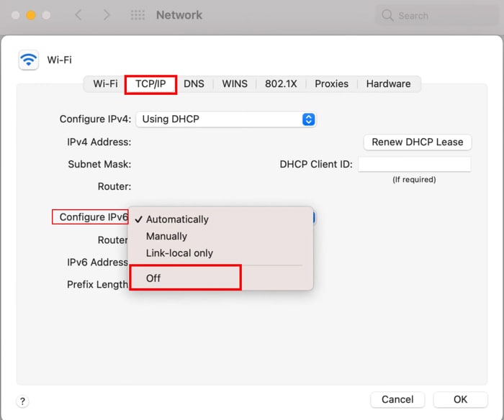Click the Configure IPv4 label
This screenshot has width=504, height=420.
(96, 119)
